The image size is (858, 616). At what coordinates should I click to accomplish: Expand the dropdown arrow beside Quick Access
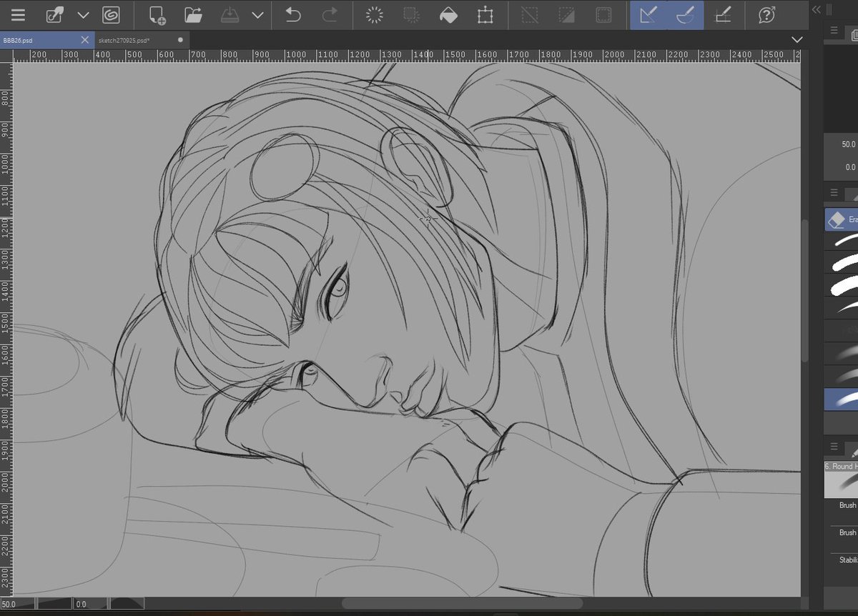pyautogui.click(x=84, y=15)
